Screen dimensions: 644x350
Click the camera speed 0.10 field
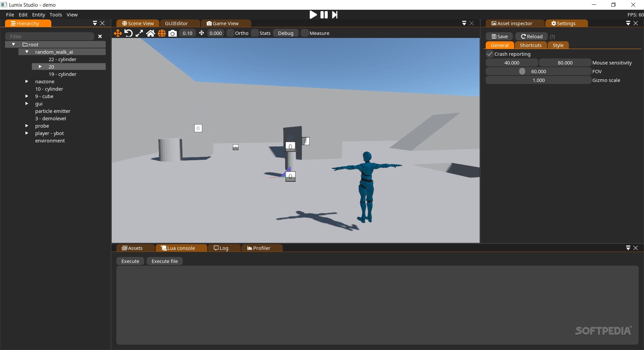click(187, 33)
